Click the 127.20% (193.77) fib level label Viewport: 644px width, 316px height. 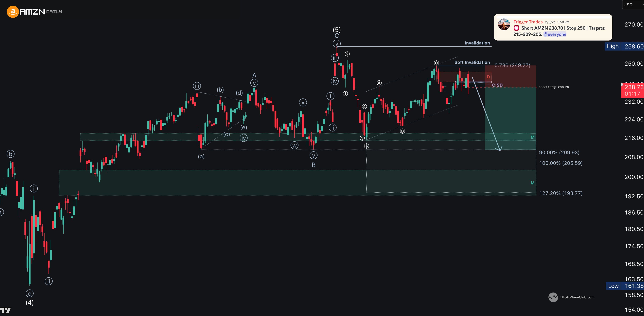click(561, 193)
